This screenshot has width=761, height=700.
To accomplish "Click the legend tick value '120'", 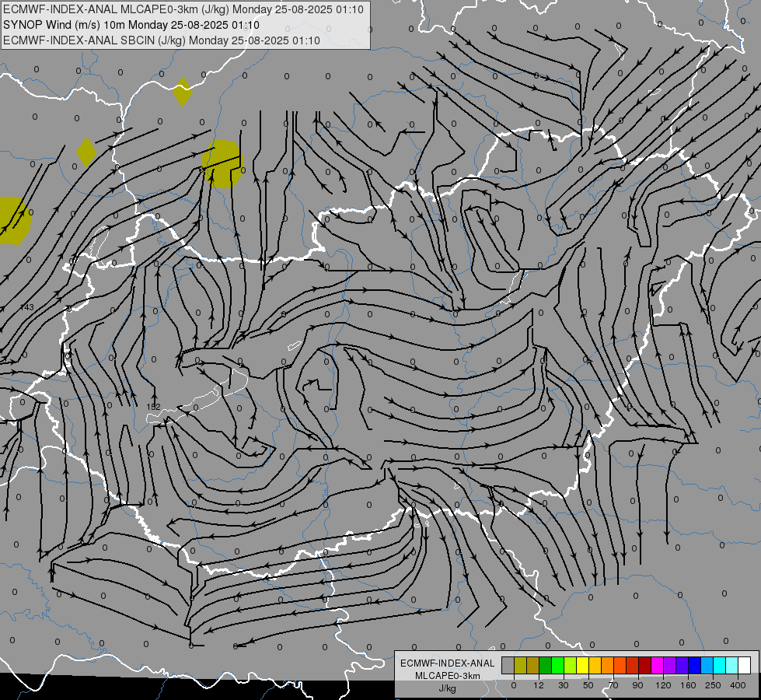I will click(663, 685).
